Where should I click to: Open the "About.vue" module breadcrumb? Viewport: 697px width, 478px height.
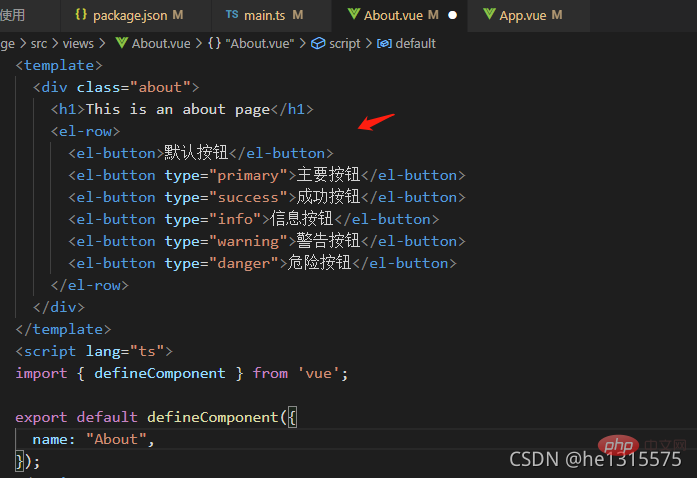(x=260, y=44)
